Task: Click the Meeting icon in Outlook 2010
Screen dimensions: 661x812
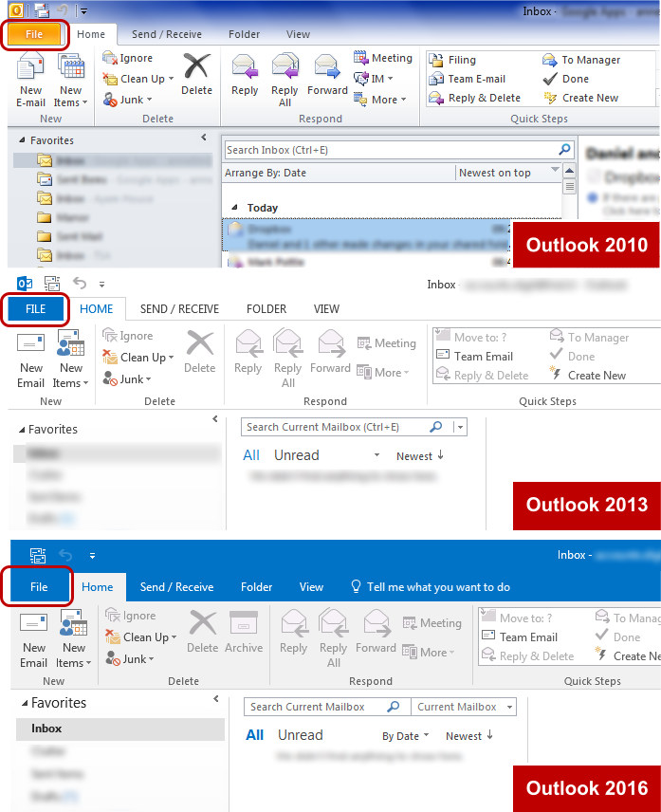Action: [x=360, y=58]
